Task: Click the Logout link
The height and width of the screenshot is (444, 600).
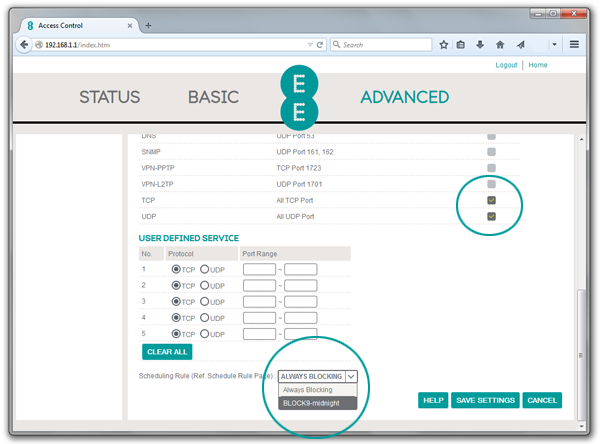Action: point(506,65)
